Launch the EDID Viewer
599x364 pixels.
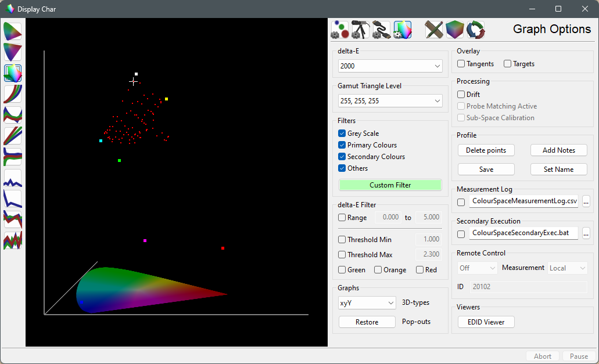tap(486, 322)
